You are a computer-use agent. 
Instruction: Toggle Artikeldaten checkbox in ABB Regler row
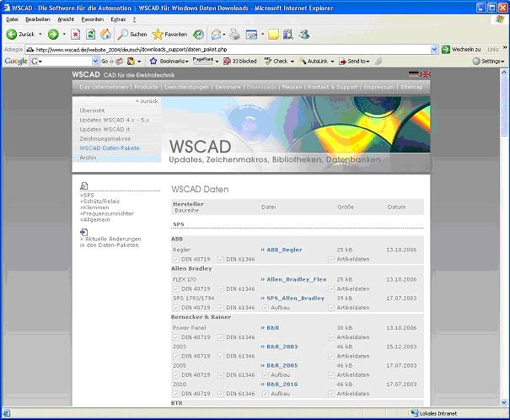pyautogui.click(x=331, y=259)
